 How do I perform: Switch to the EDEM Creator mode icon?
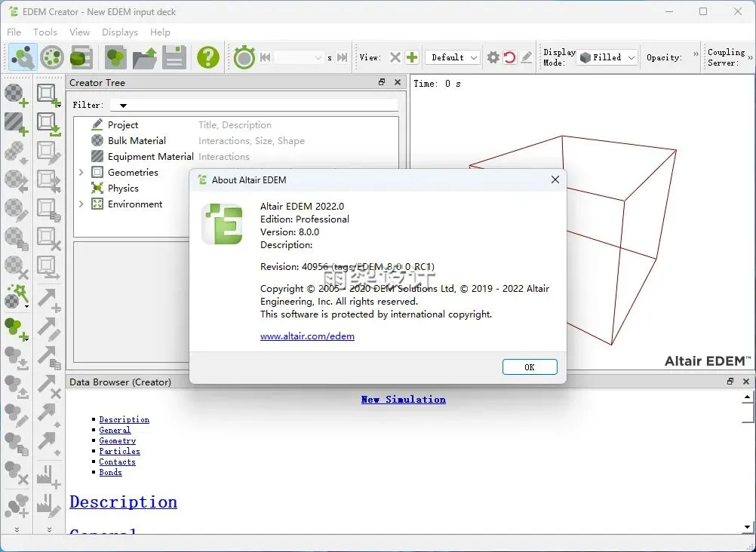click(x=22, y=57)
